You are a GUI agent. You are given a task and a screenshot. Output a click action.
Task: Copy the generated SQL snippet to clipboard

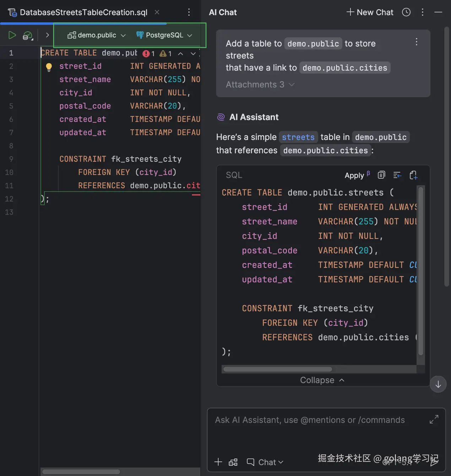pyautogui.click(x=381, y=175)
